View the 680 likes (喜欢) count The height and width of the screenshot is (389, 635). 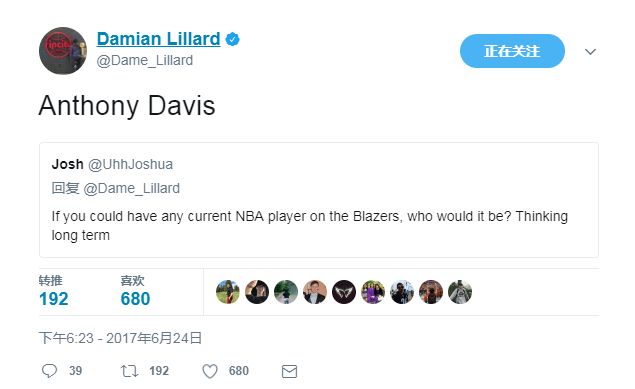click(135, 291)
